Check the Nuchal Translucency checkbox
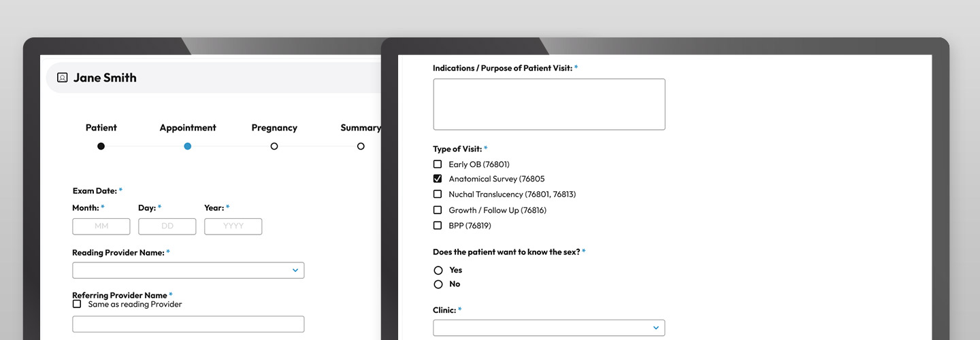 438,194
